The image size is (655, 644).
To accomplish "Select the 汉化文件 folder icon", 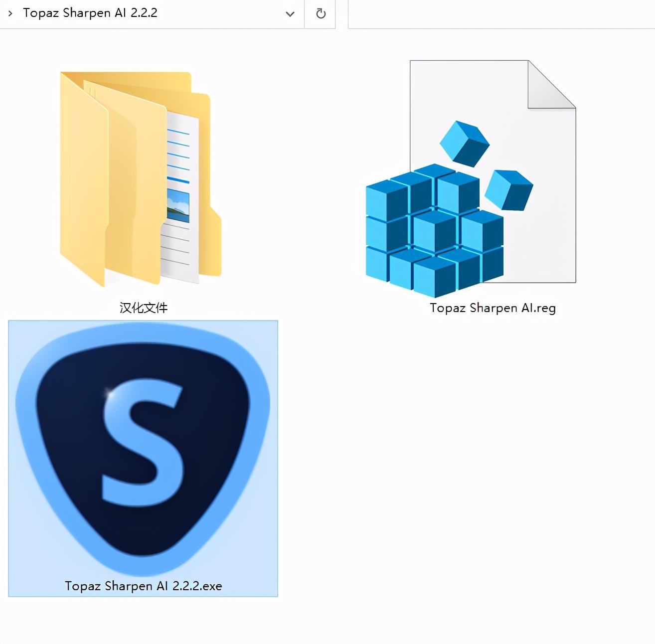I will point(141,179).
